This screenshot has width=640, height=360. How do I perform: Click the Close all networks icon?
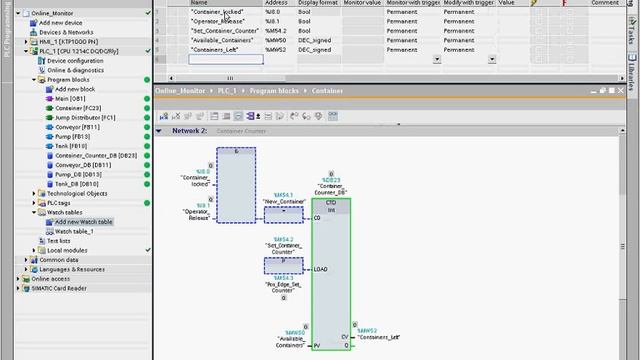tap(226, 116)
